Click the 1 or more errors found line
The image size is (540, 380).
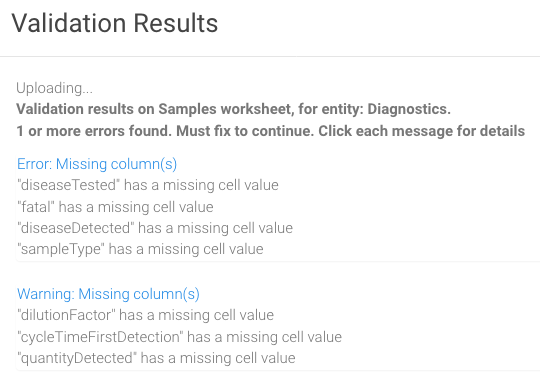(270, 131)
